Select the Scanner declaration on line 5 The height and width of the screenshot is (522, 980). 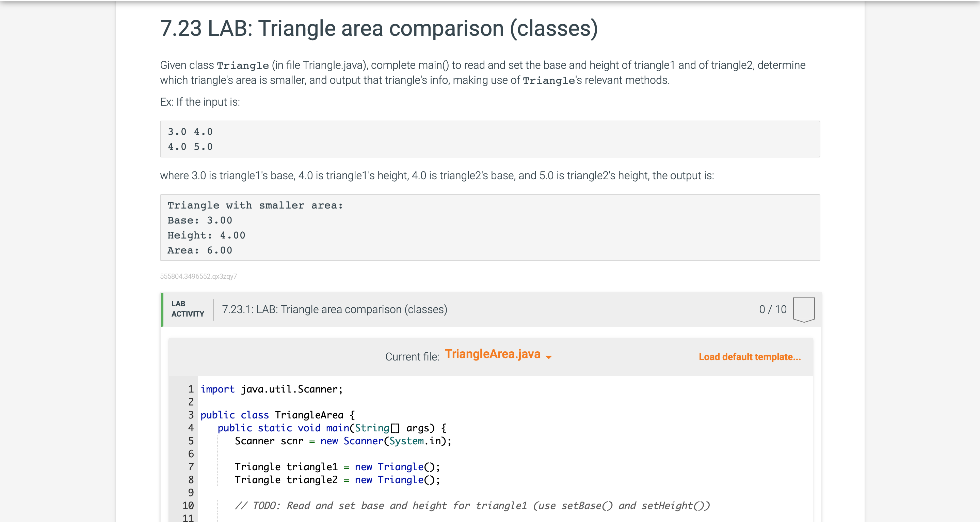[x=343, y=441]
